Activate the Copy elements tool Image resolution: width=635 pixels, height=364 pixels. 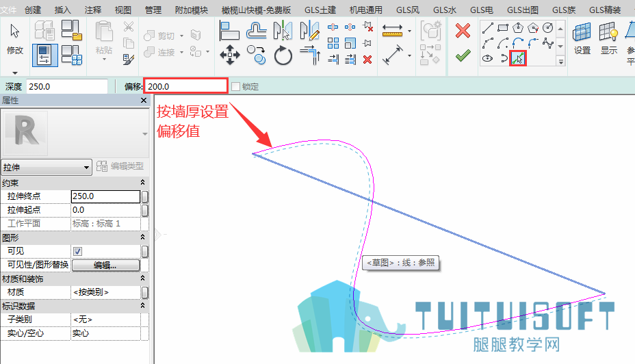point(257,55)
